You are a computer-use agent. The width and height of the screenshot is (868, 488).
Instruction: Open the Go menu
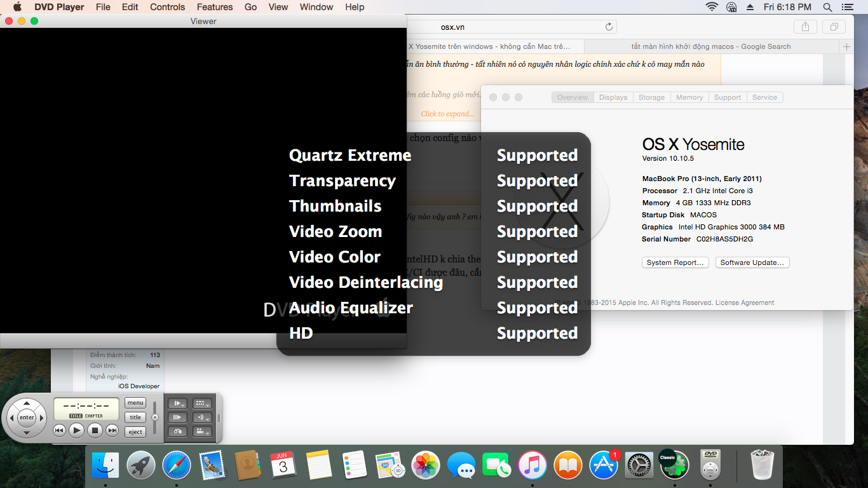click(x=251, y=7)
